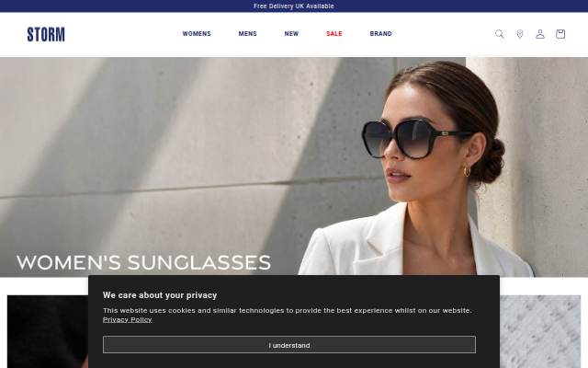Open the BRAND menu item
The width and height of the screenshot is (588, 368).
(380, 34)
